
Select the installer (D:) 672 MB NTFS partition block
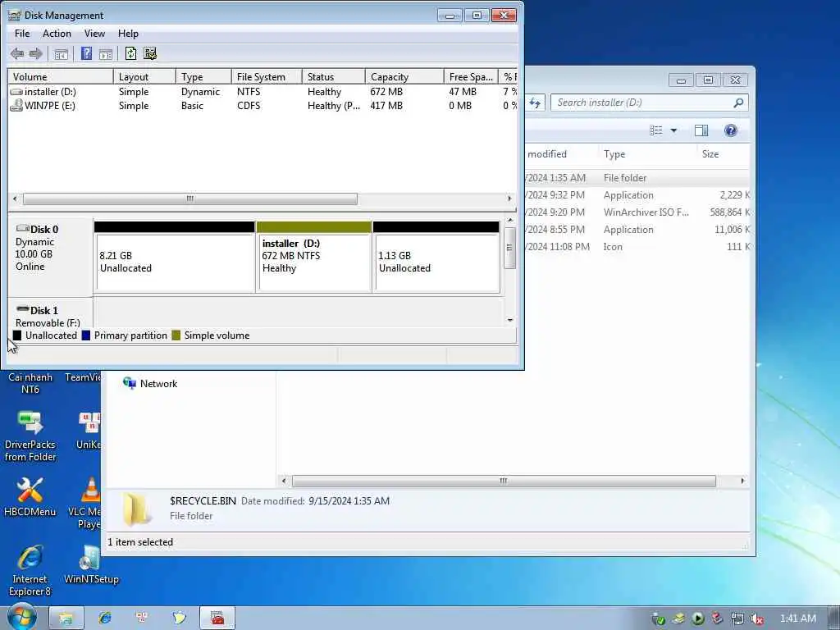pos(314,257)
